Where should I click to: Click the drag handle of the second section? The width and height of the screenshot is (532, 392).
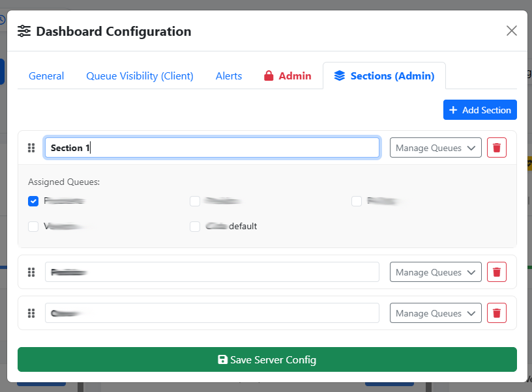click(31, 272)
